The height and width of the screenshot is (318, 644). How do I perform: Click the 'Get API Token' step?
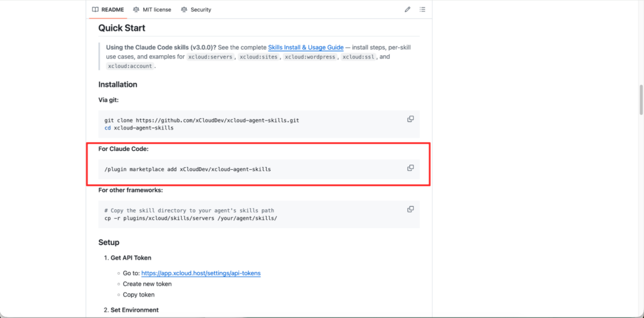tap(131, 258)
